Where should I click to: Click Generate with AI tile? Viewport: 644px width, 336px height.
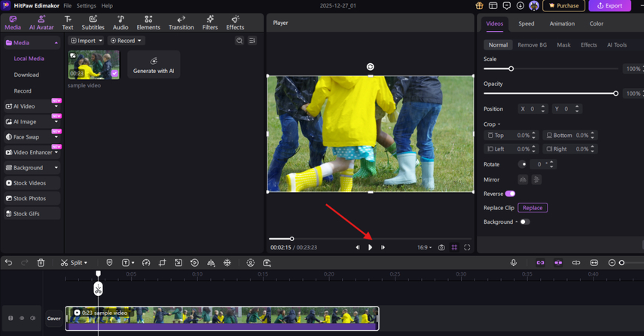pyautogui.click(x=154, y=65)
